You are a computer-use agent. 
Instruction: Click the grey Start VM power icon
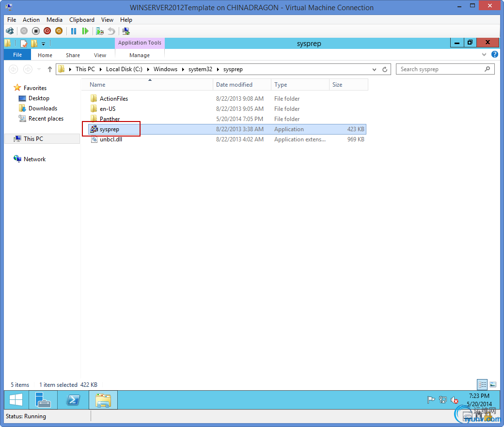pyautogui.click(x=24, y=31)
